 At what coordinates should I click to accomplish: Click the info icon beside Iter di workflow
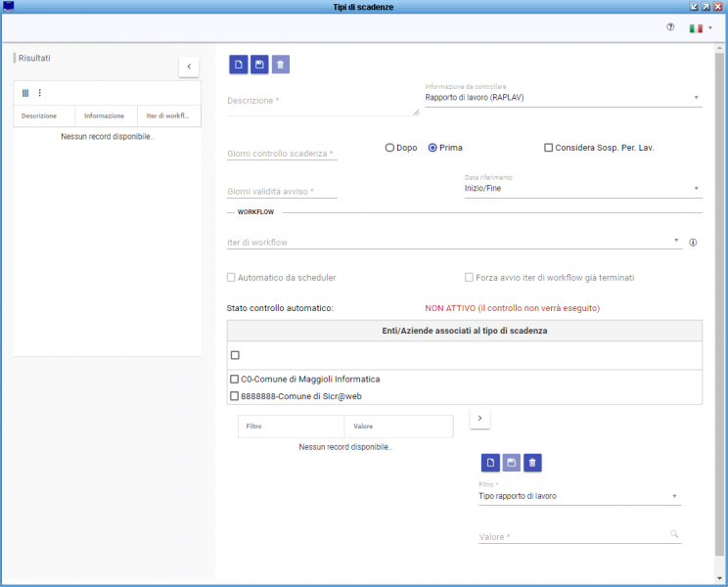(x=693, y=243)
